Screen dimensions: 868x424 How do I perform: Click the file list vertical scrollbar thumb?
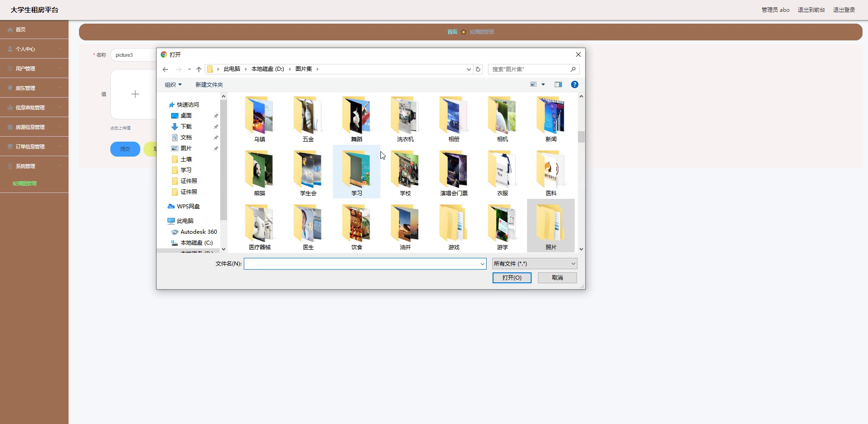[x=581, y=137]
